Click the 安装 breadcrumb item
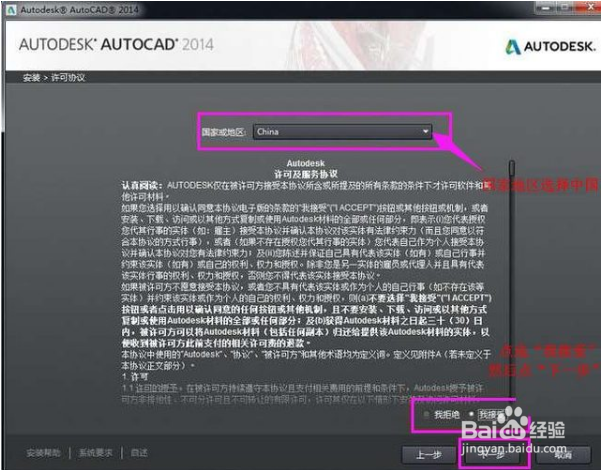 coord(31,78)
